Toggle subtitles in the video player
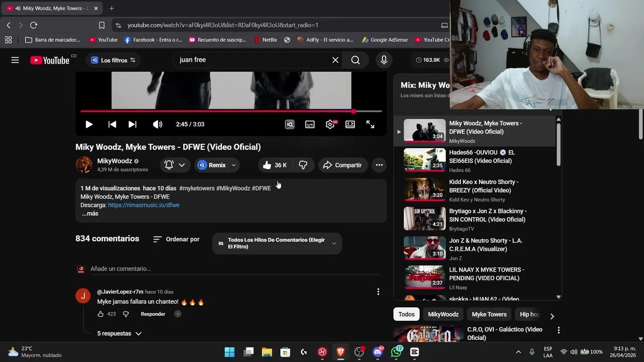This screenshot has height=362, width=644. (x=310, y=124)
